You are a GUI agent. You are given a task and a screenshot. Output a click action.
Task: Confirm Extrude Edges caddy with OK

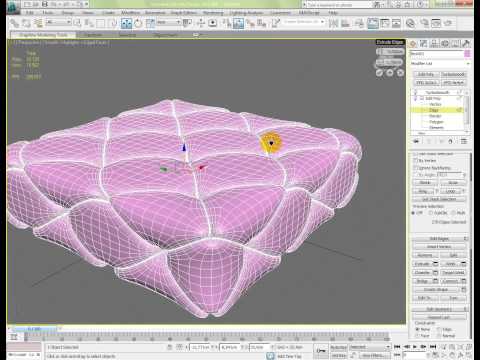pos(379,73)
